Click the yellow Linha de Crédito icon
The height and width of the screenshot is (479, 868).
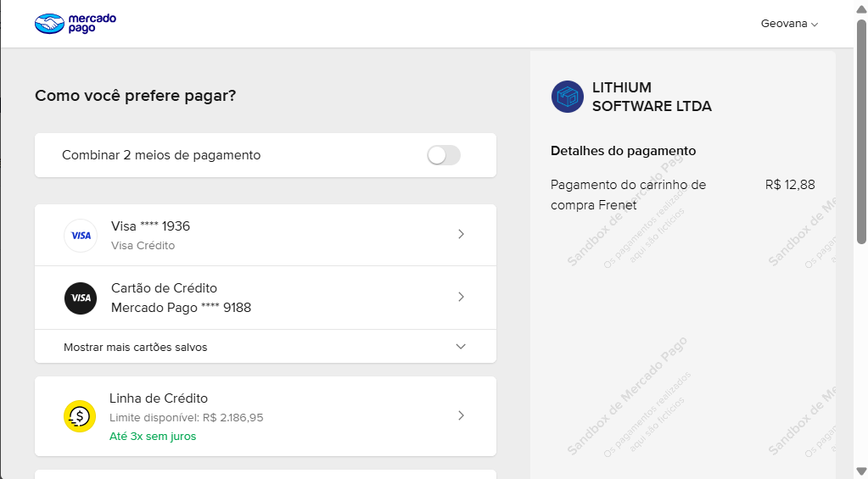(x=80, y=416)
